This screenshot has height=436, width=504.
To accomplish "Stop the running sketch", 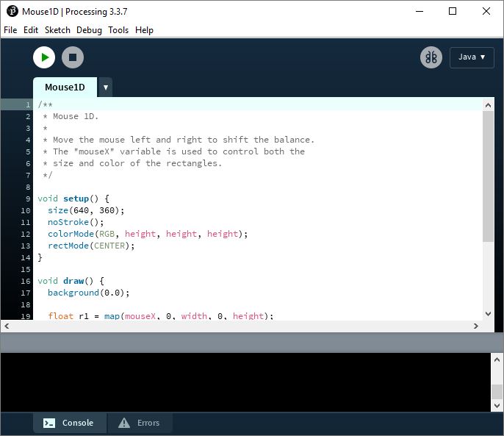I will pyautogui.click(x=73, y=57).
